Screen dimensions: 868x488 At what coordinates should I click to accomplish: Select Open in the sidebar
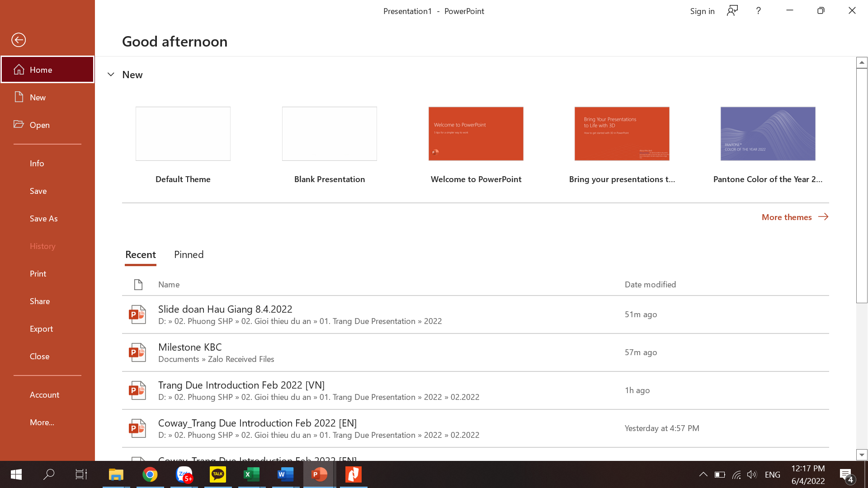(x=47, y=125)
